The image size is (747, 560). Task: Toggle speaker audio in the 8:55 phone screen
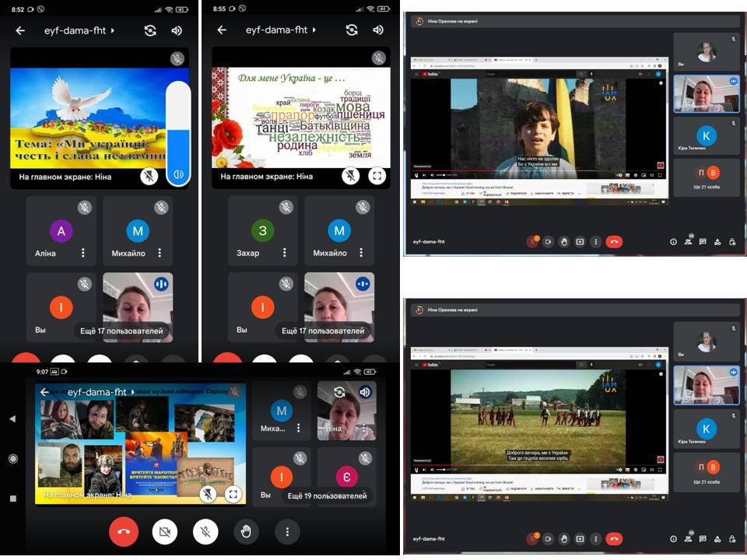378,30
